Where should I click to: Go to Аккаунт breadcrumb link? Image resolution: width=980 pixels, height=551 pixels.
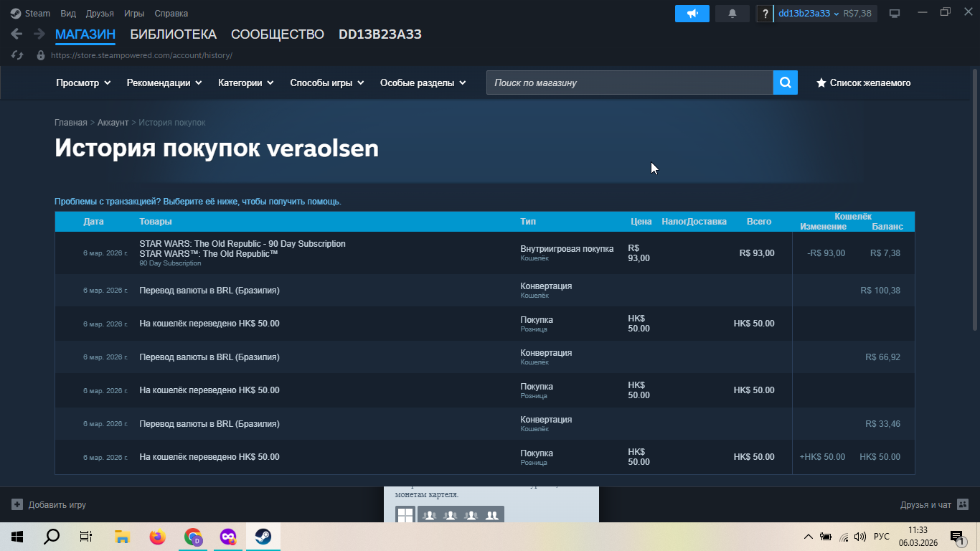coord(113,123)
